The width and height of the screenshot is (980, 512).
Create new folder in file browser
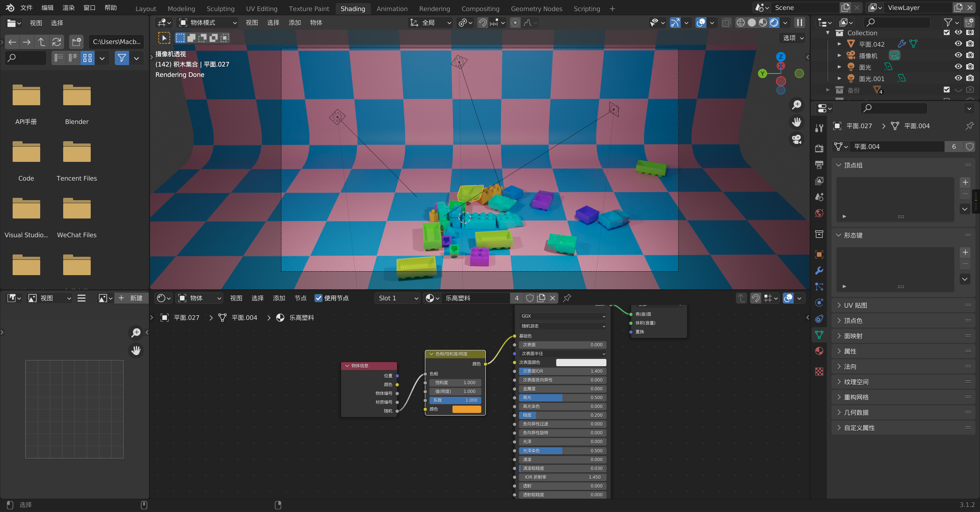77,42
